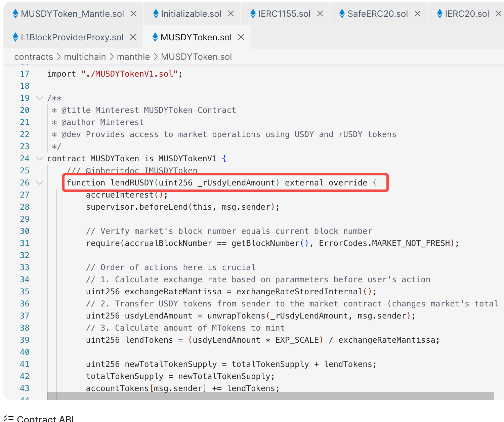Click 'MUSDYToken.sol' breadcrumb segment
504x422 pixels.
coord(197,57)
